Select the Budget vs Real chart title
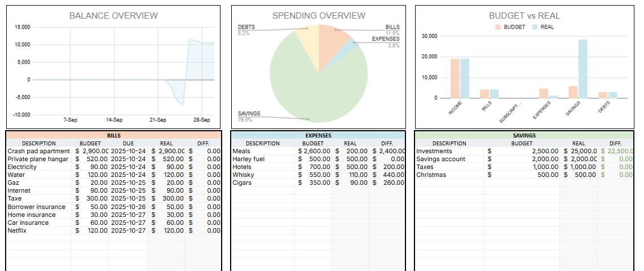The width and height of the screenshot is (644, 271). [524, 16]
